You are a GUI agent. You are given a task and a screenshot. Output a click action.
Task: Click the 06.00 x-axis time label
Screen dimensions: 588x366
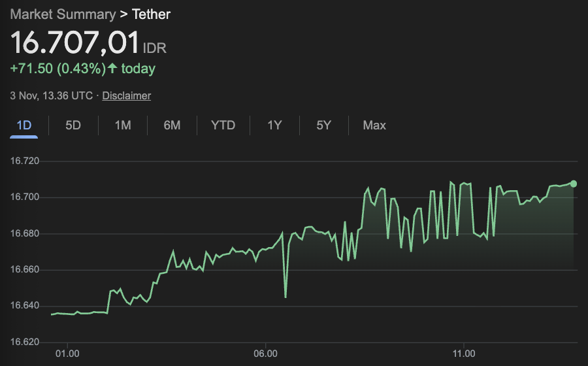[265, 354]
